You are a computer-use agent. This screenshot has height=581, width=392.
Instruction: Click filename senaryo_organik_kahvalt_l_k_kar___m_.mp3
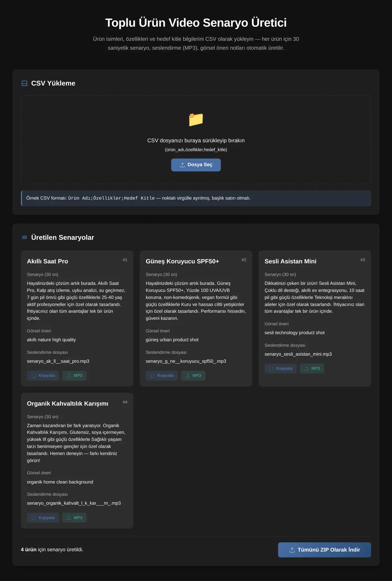point(74,503)
